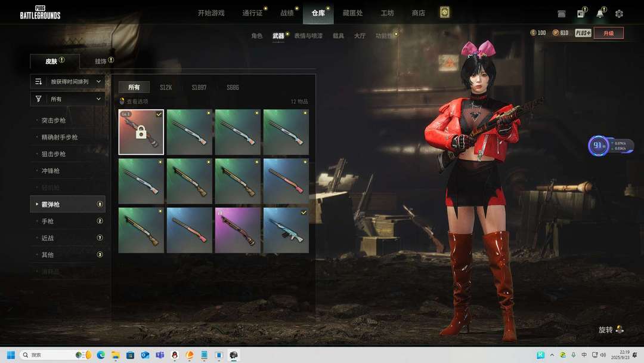Show 所有 shotgun skins
This screenshot has width=644, height=363.
pos(134,87)
